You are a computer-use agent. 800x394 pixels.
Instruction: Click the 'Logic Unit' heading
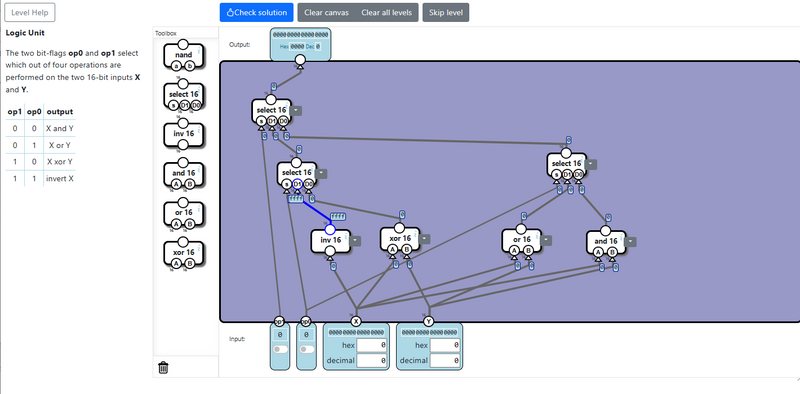point(25,33)
